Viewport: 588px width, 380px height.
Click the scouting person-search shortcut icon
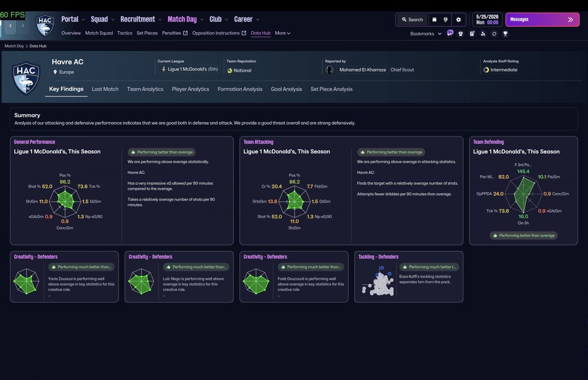tap(483, 34)
